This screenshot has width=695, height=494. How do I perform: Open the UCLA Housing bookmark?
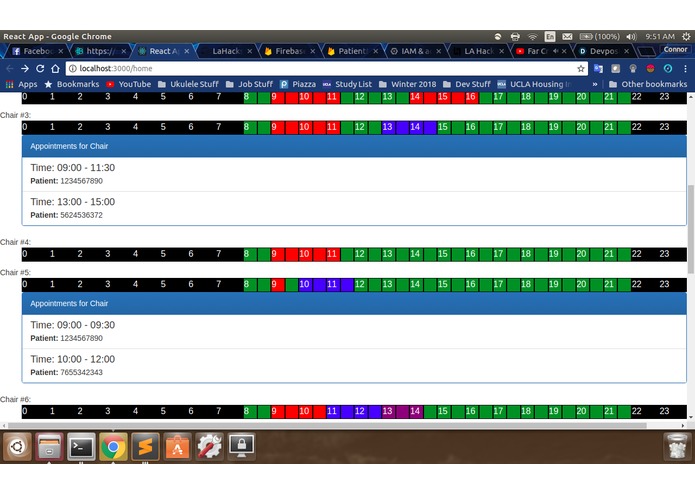click(x=534, y=84)
